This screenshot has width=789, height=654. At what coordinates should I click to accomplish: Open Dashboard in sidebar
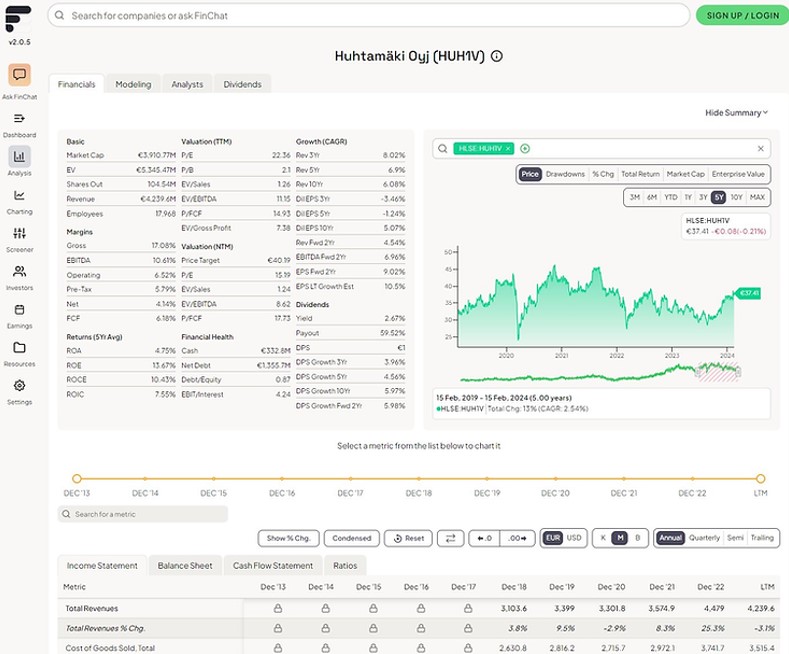point(19,119)
